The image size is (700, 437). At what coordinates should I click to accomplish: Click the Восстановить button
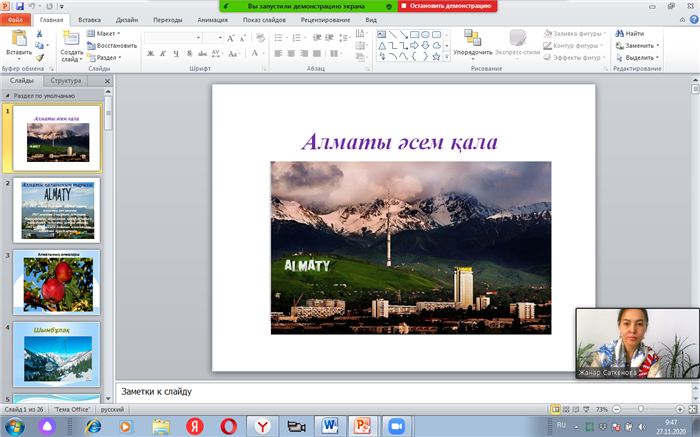[x=112, y=45]
